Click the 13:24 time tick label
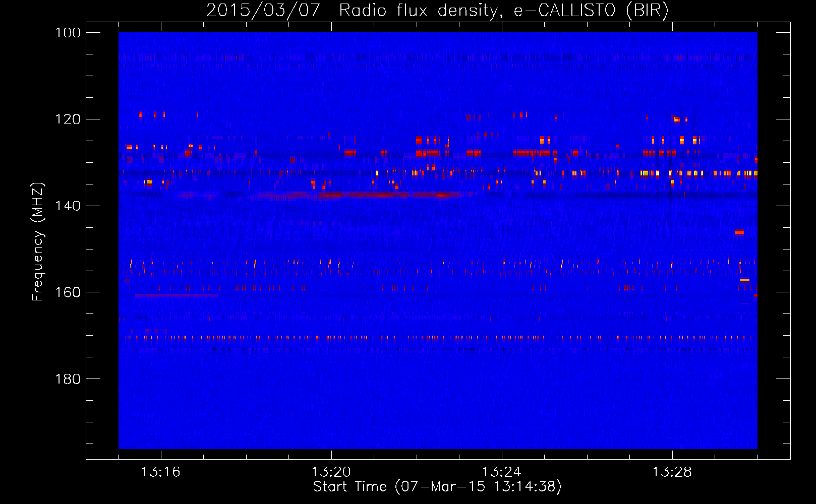 click(502, 472)
